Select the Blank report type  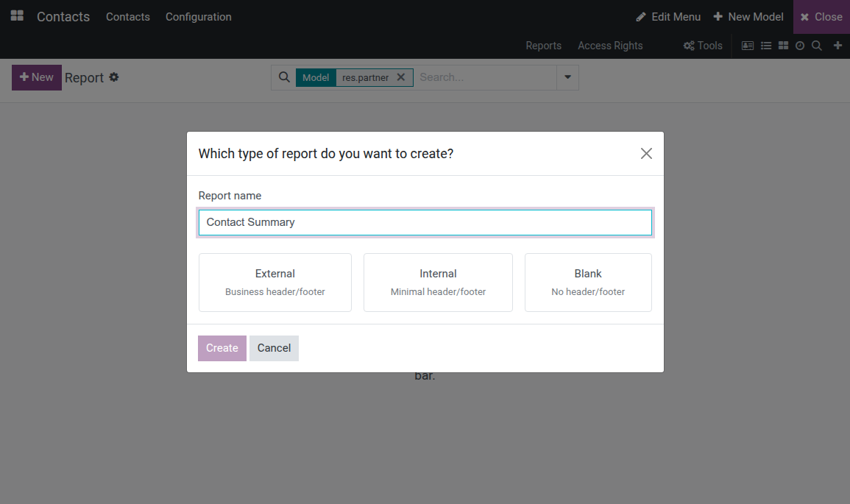pos(588,283)
